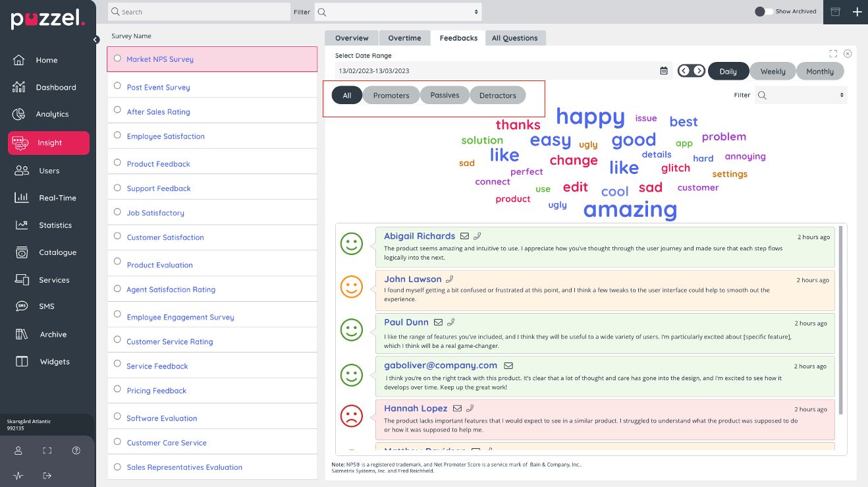Image resolution: width=868 pixels, height=487 pixels.
Task: Click the calendar icon in date range
Action: [x=664, y=71]
